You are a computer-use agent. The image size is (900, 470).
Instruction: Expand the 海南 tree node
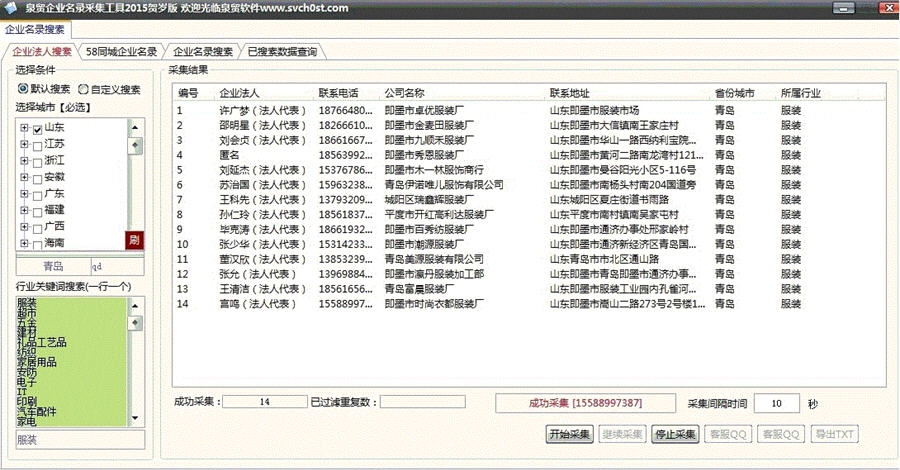[x=24, y=243]
